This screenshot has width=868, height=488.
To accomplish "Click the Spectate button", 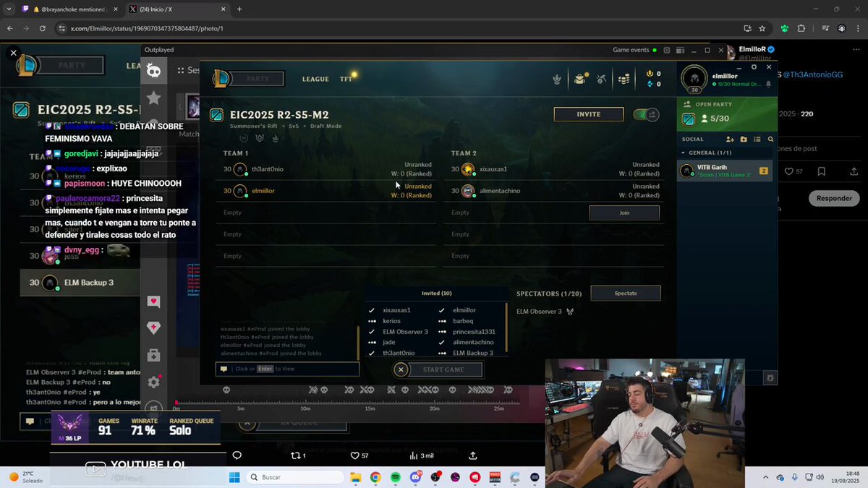I will 626,293.
